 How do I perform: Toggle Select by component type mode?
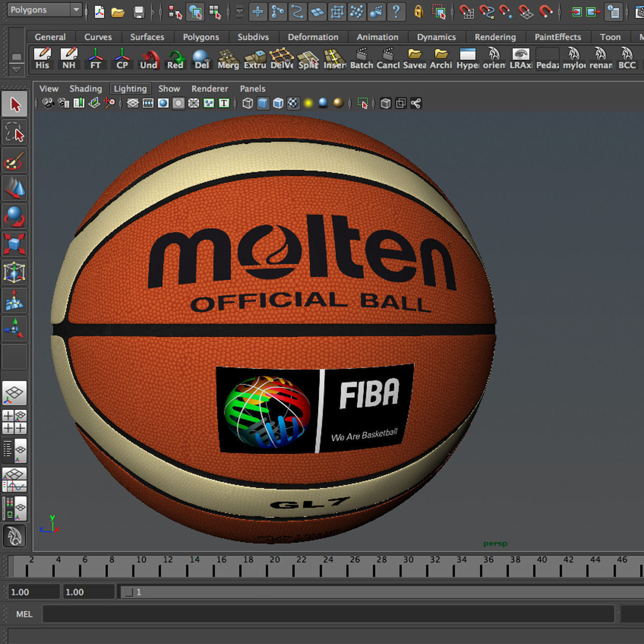click(216, 11)
